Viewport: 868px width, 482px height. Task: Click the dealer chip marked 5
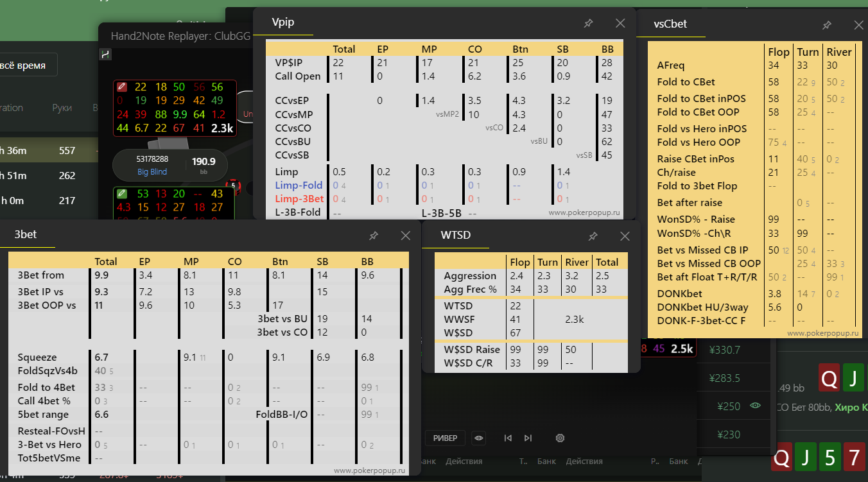(x=233, y=186)
